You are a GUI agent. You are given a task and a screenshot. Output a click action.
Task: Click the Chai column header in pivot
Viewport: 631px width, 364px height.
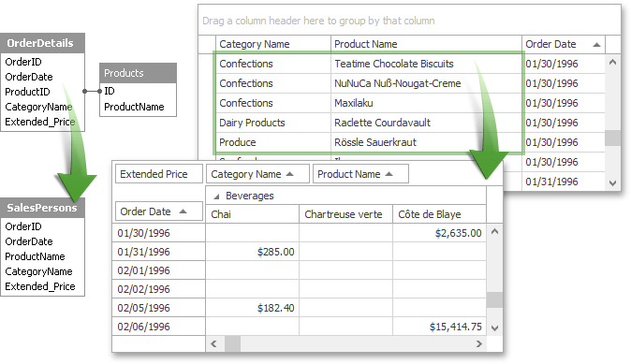253,214
